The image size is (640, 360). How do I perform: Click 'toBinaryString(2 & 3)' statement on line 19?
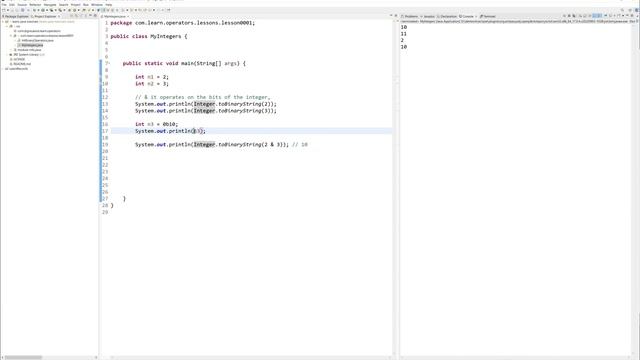coord(212,144)
